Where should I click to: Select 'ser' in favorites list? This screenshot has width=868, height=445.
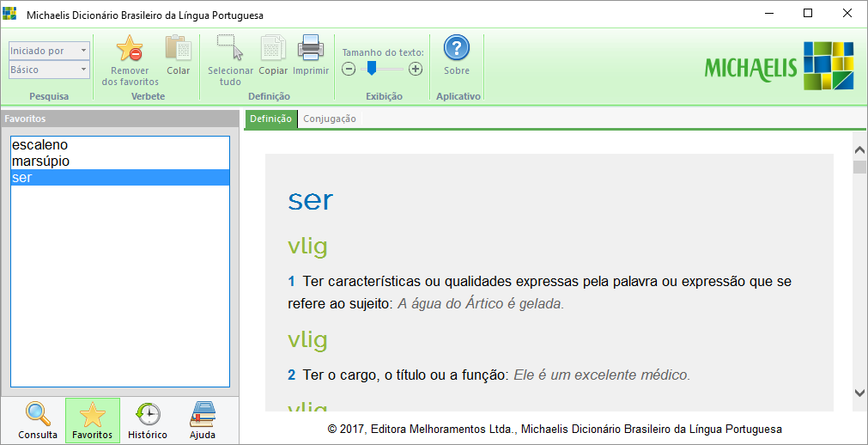click(x=120, y=177)
